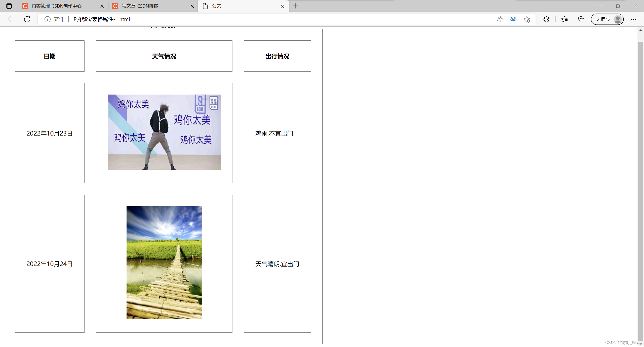
Task: Minimize the browser window
Action: point(601,6)
